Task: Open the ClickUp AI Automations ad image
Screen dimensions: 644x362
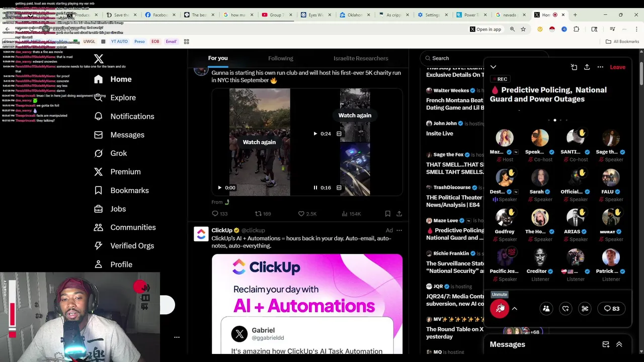Action: tap(307, 304)
